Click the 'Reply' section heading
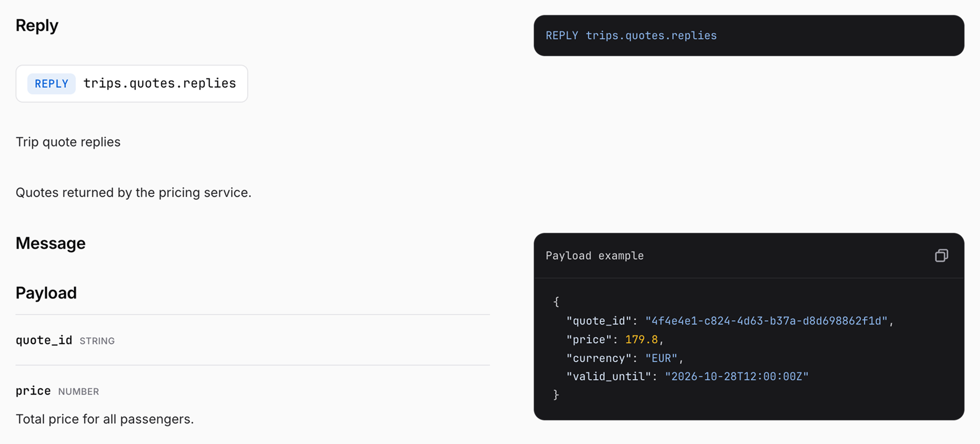980x444 pixels. coord(37,26)
